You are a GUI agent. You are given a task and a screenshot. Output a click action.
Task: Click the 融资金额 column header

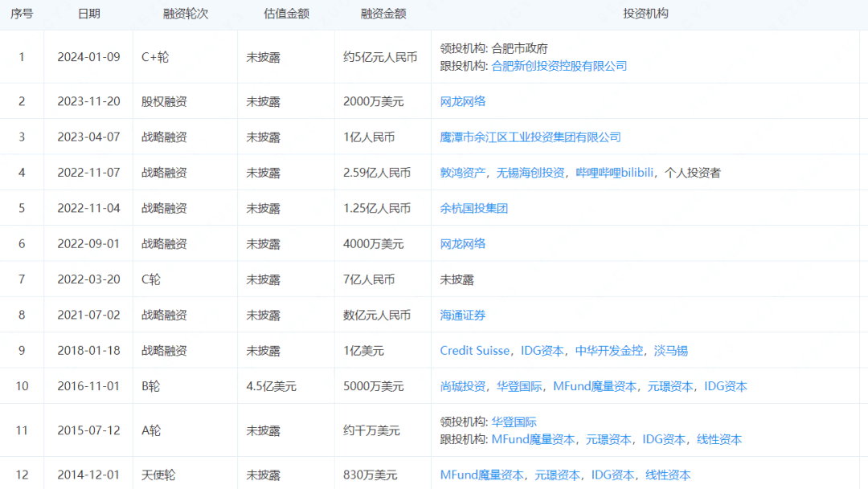383,14
